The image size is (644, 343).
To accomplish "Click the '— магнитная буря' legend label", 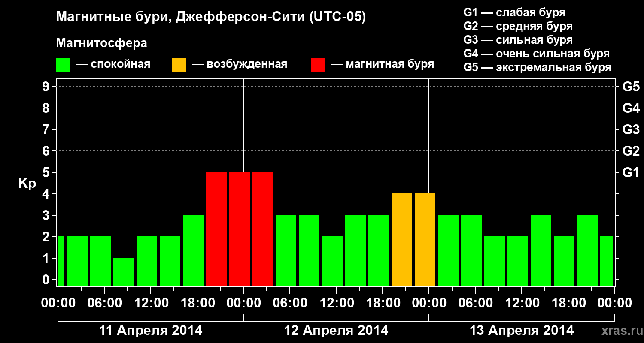I will [383, 64].
